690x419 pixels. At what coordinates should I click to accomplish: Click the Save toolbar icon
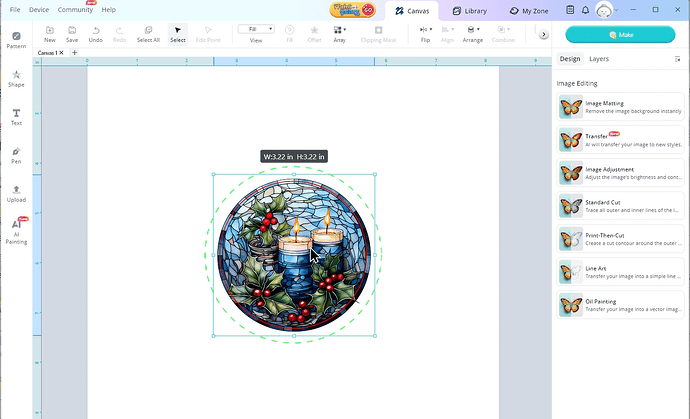coord(72,34)
